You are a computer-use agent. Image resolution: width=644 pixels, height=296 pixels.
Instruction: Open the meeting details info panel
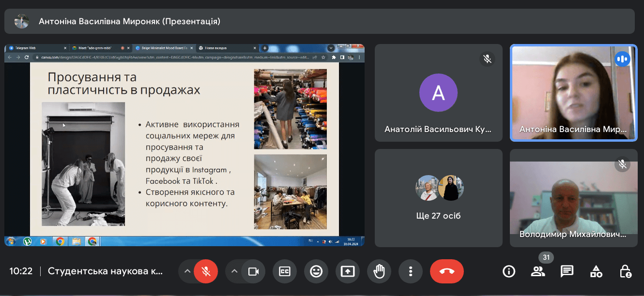[509, 271]
